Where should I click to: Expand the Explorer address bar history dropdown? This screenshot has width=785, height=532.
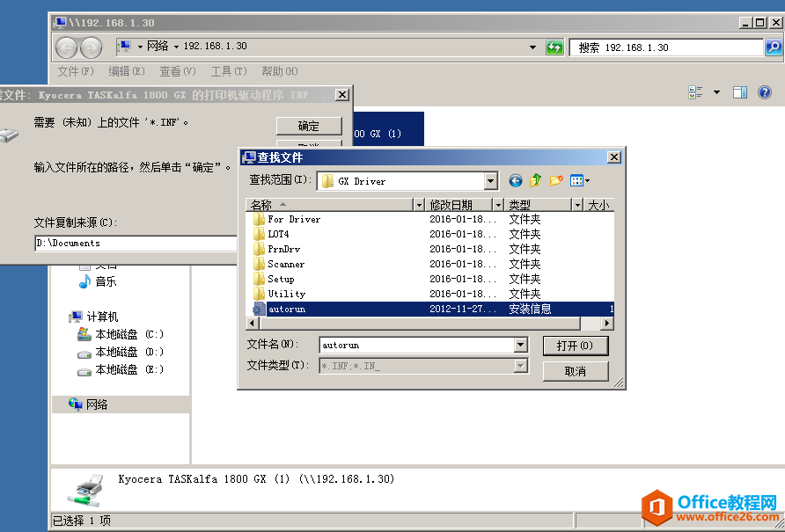click(532, 47)
